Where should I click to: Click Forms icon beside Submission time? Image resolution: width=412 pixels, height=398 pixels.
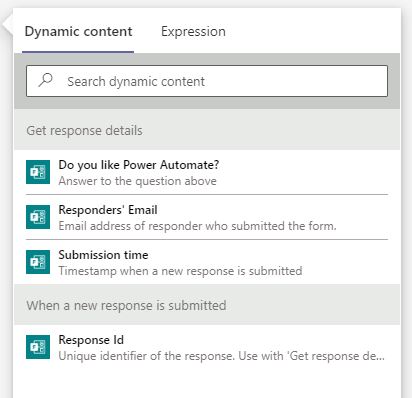click(38, 262)
